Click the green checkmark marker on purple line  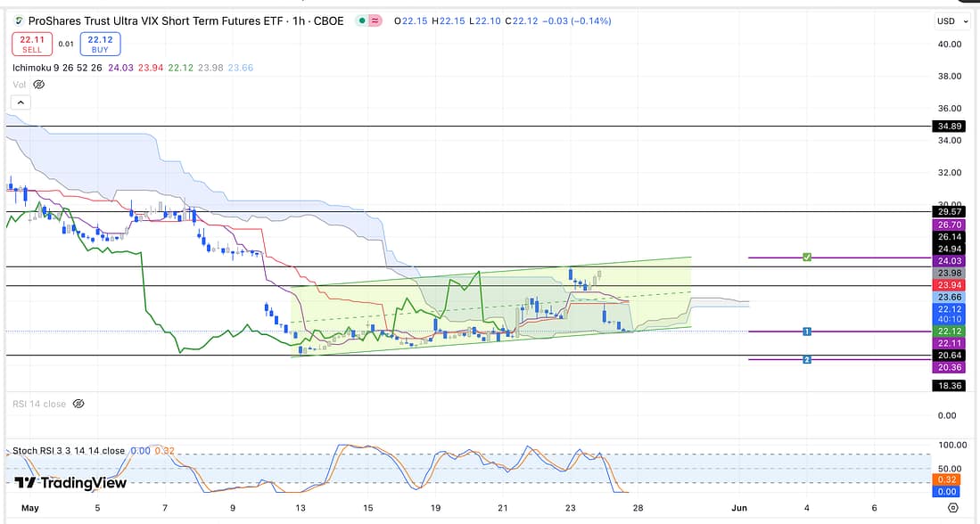(806, 258)
